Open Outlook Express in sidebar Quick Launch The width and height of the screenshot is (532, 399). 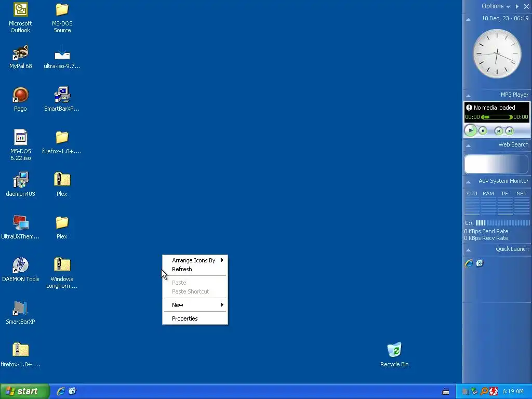coord(480,263)
